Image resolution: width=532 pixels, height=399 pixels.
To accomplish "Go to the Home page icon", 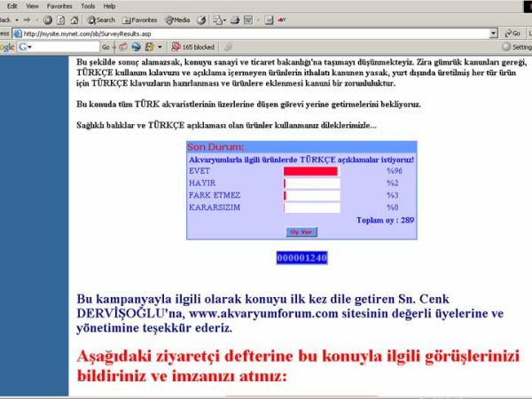I will (74, 20).
